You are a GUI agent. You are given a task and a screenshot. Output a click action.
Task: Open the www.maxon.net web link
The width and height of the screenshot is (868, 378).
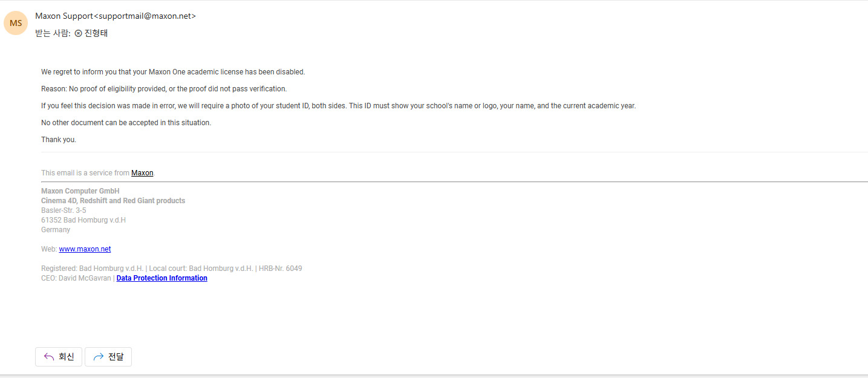(85, 249)
